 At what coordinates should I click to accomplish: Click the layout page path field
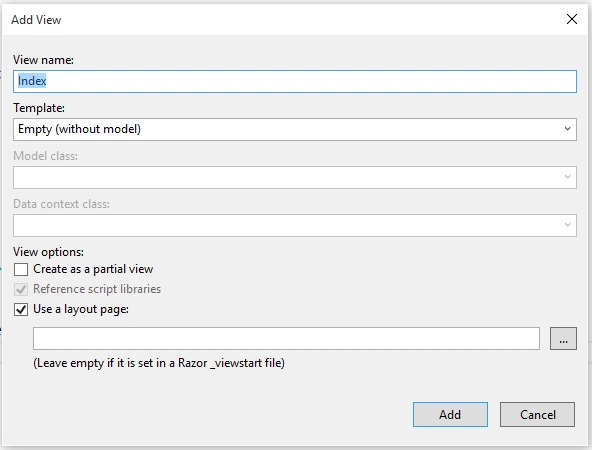coord(286,339)
